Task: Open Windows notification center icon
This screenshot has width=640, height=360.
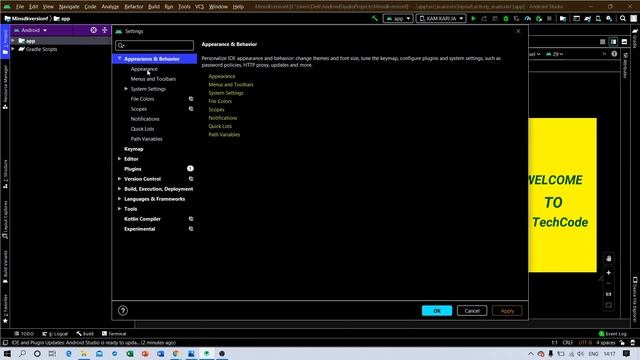Action: 627,353
